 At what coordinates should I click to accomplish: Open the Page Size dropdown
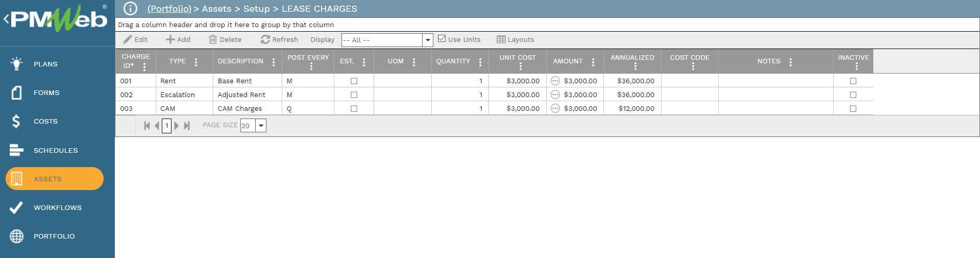click(x=261, y=126)
